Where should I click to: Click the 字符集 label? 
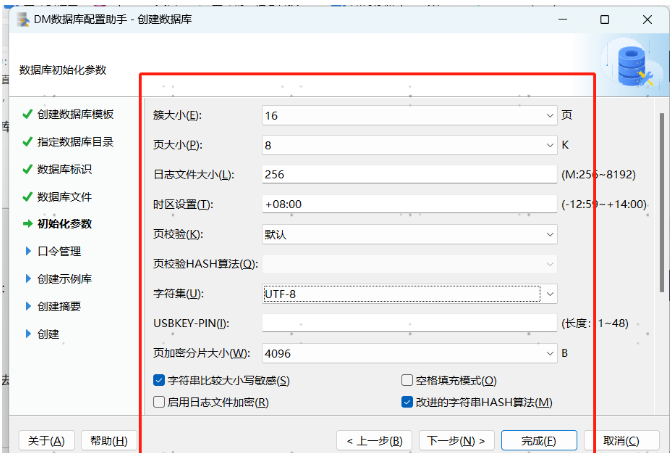tap(178, 294)
